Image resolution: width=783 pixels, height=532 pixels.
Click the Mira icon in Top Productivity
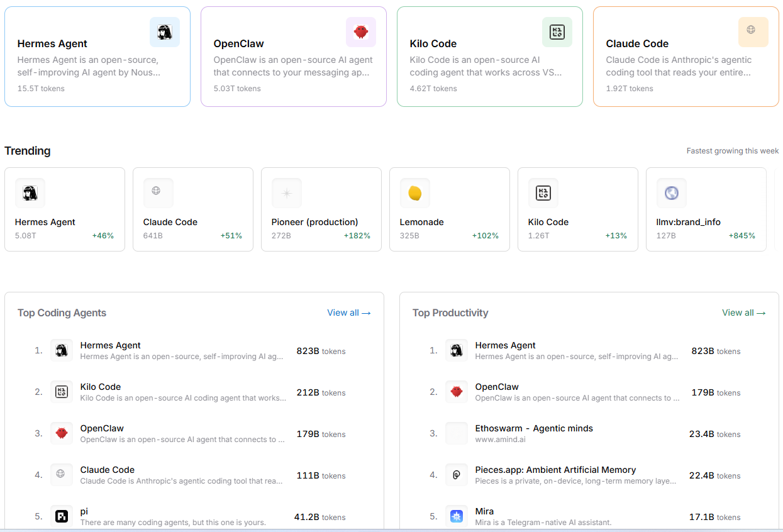457,516
